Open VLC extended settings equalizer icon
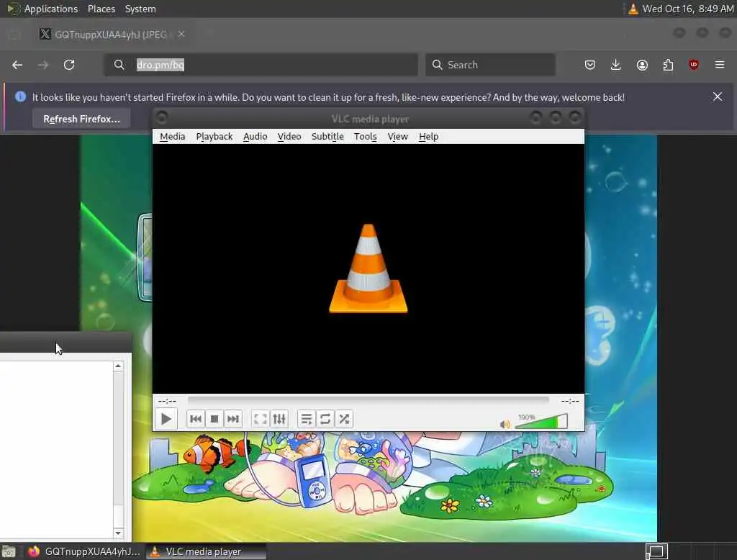737x560 pixels. [279, 418]
